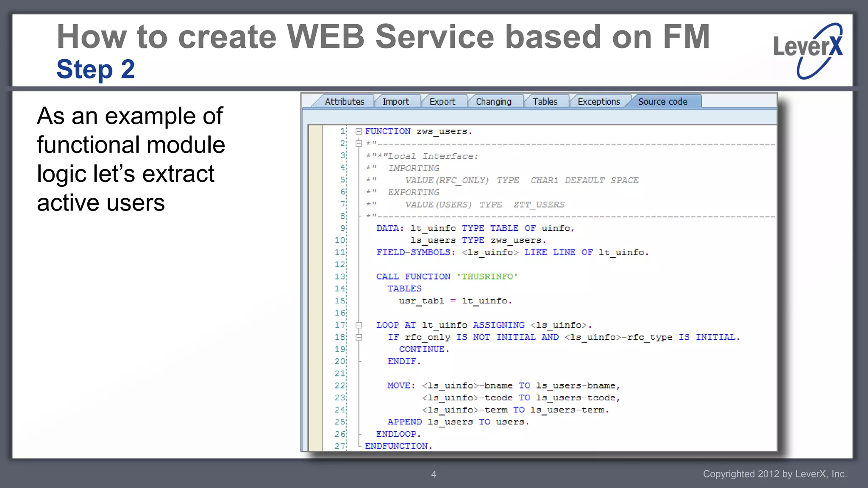Image resolution: width=868 pixels, height=488 pixels.
Task: Click the FIELD-SYMBOLS declaration line
Action: point(512,252)
